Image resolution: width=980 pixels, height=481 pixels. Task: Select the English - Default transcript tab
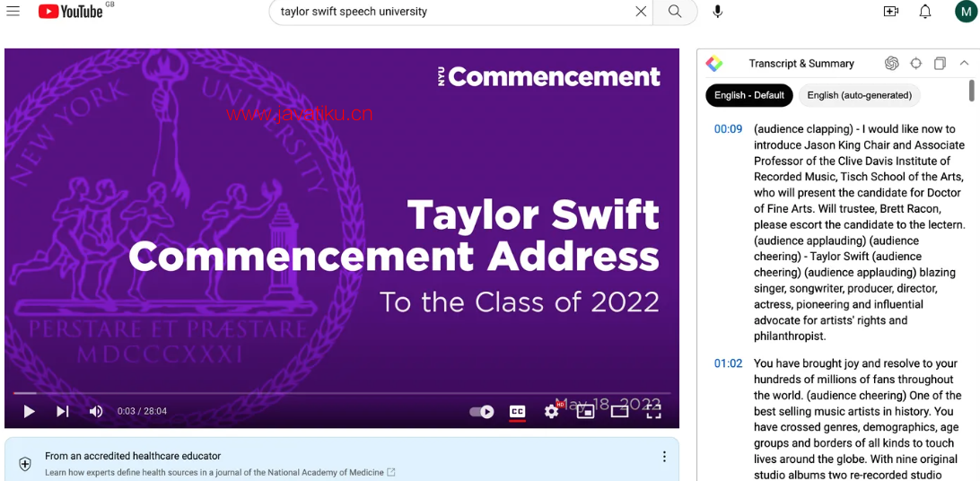[749, 96]
